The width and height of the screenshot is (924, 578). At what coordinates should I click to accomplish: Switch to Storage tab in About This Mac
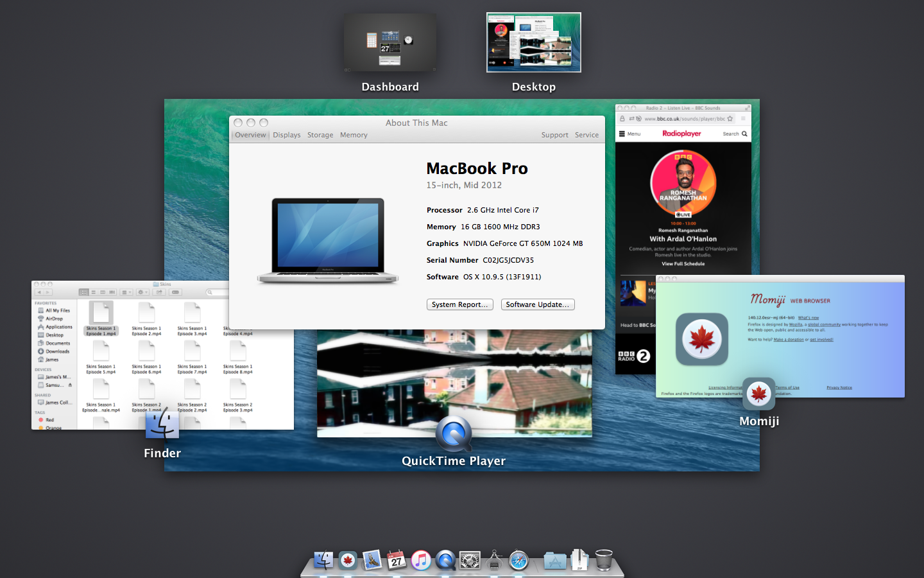click(320, 135)
